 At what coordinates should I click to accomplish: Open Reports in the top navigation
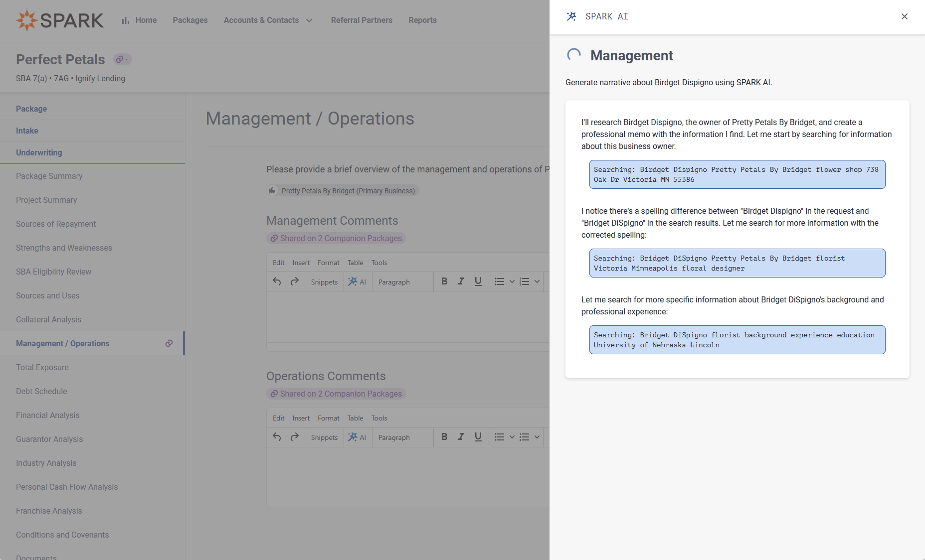422,20
